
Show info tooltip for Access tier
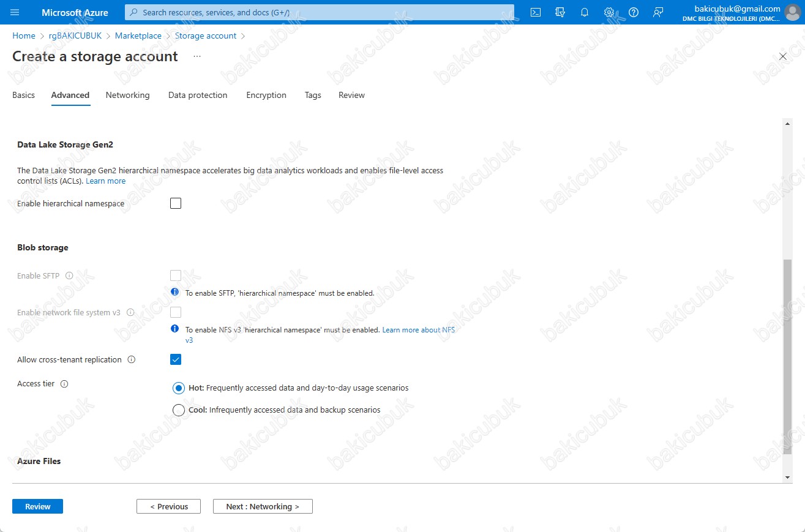click(64, 384)
